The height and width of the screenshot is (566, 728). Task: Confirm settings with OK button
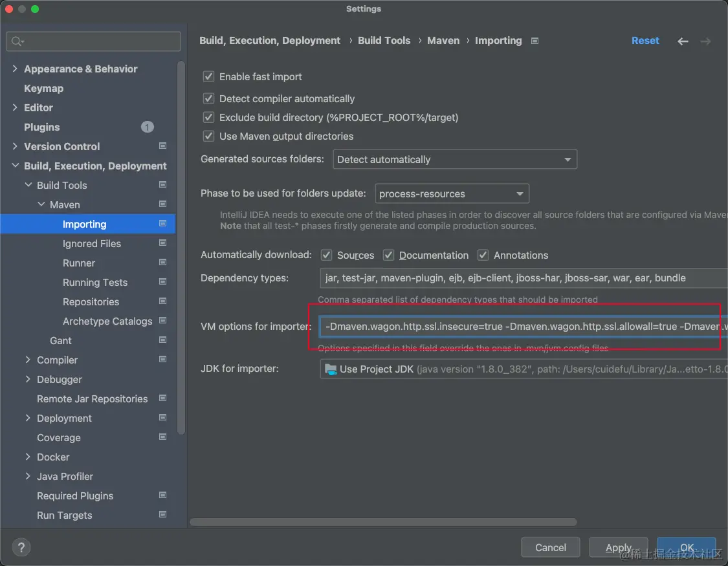coord(687,547)
